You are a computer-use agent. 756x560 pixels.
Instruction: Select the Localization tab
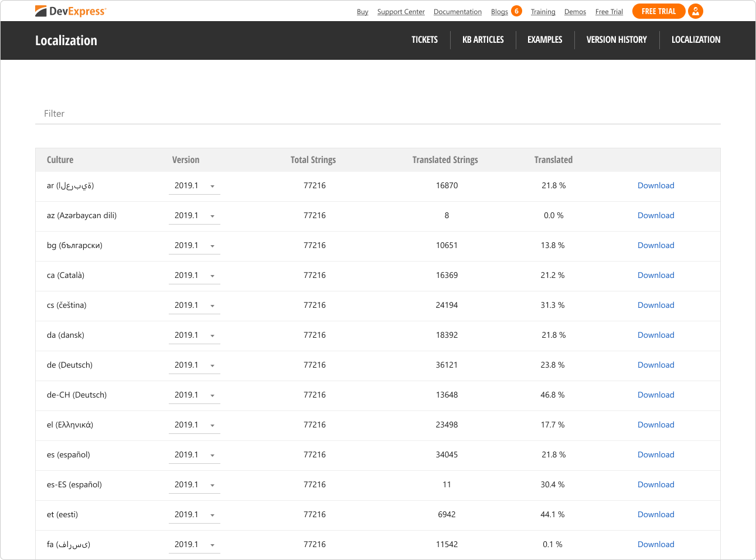tap(696, 40)
